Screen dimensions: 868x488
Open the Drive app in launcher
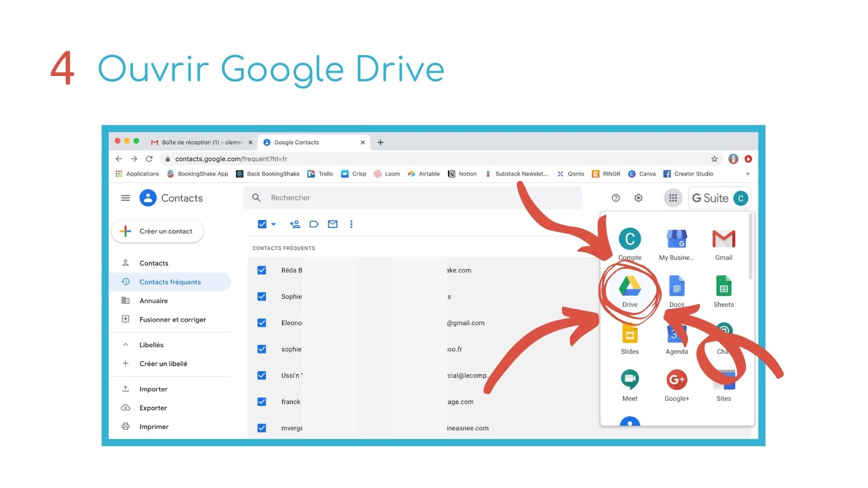pyautogui.click(x=630, y=292)
